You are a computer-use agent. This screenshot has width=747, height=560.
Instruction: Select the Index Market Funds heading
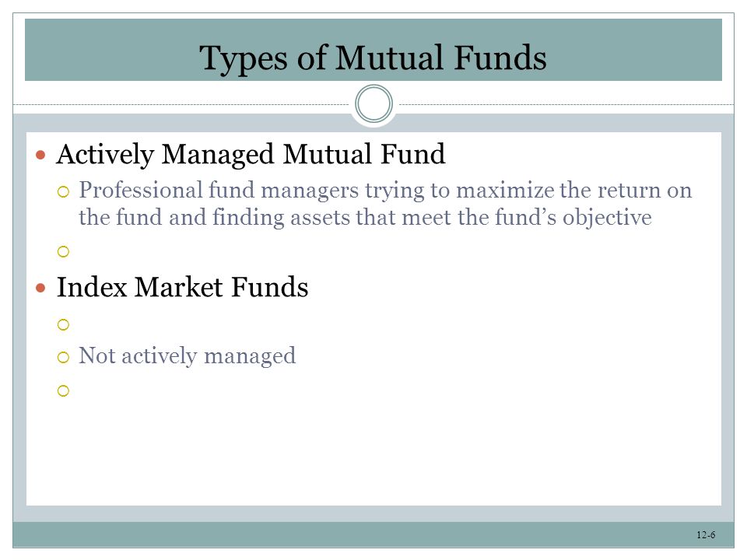(182, 287)
